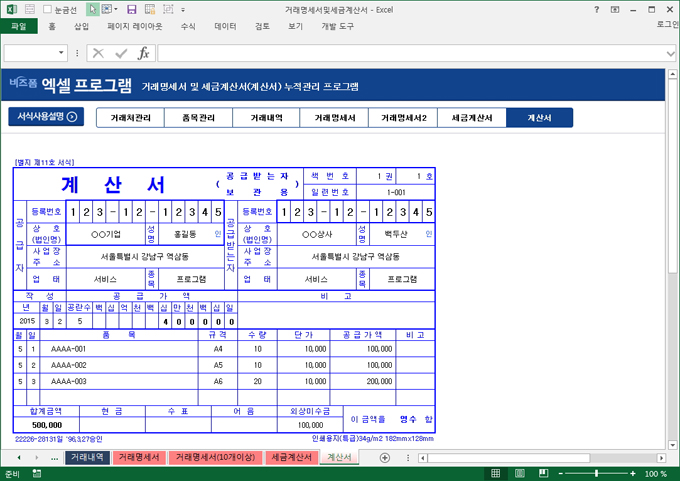680x481 pixels.
Task: Open the 검토 Review ribbon tab
Action: pos(262,26)
